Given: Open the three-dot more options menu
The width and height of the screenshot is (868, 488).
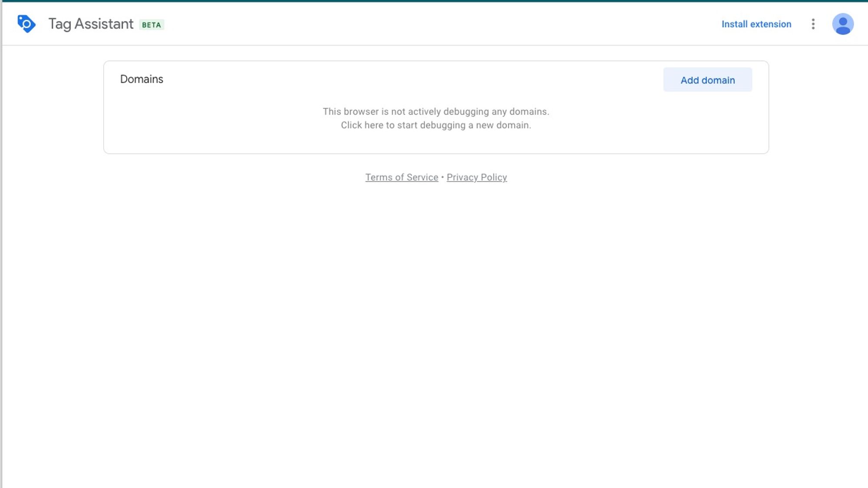Looking at the screenshot, I should point(813,24).
